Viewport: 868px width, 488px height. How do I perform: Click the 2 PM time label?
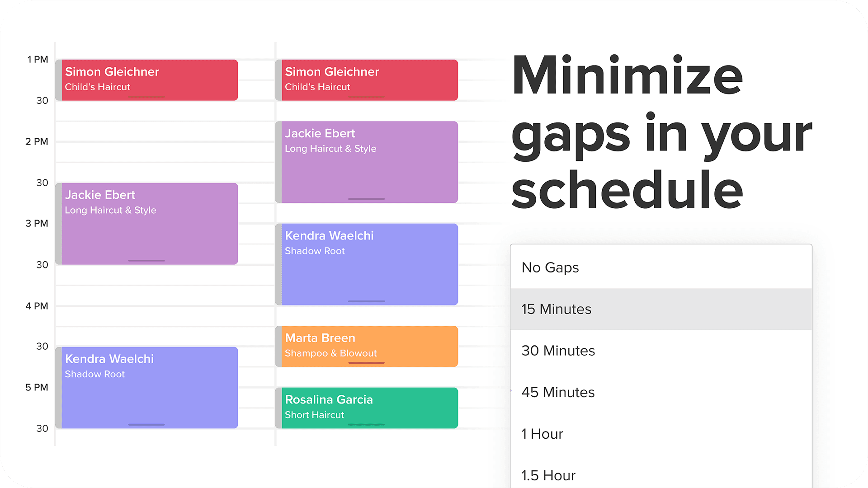click(x=37, y=141)
